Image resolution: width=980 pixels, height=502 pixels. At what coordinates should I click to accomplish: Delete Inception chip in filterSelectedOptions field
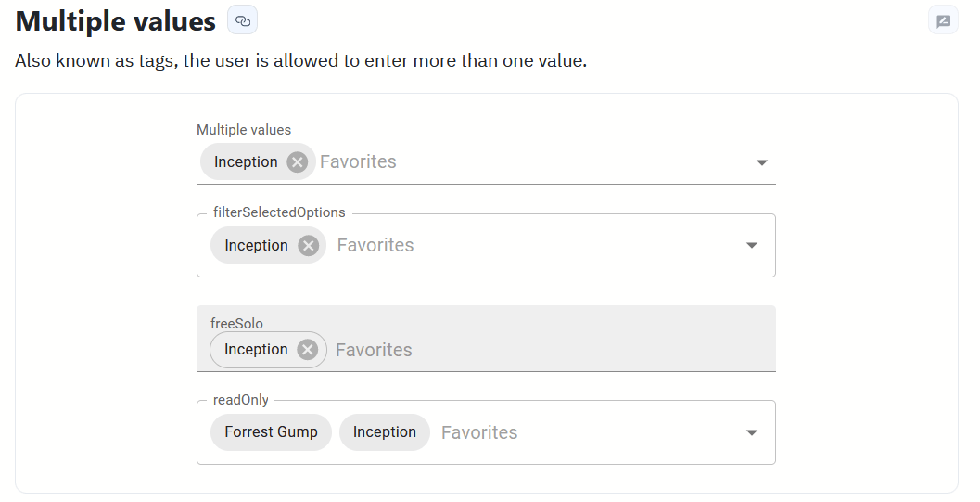(x=308, y=246)
